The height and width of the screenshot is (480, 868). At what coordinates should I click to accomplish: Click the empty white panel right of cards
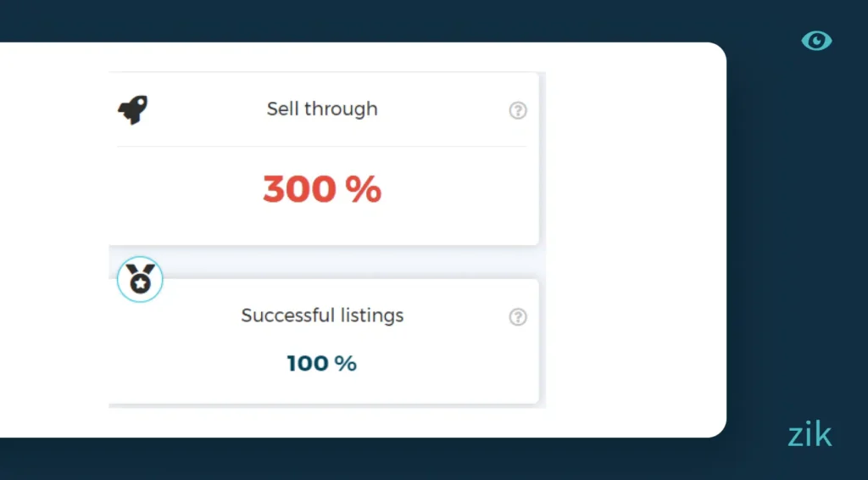636,237
